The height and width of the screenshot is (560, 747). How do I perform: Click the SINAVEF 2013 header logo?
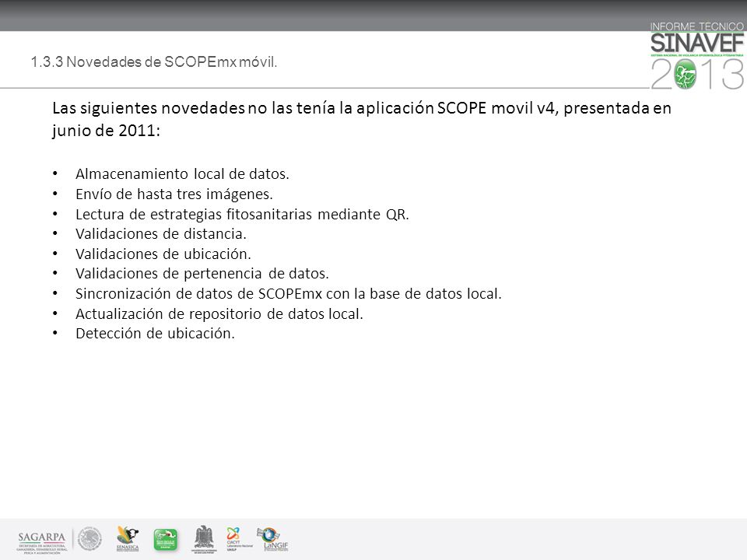pyautogui.click(x=697, y=55)
